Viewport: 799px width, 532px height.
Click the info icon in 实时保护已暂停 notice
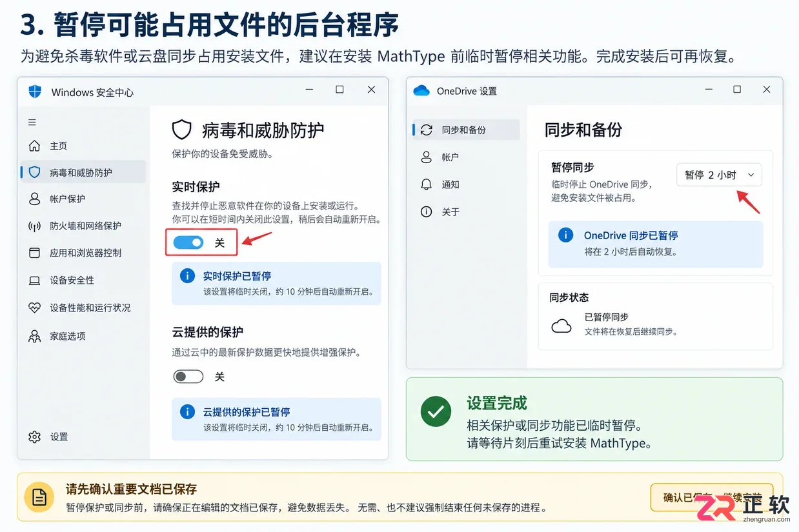(x=187, y=276)
